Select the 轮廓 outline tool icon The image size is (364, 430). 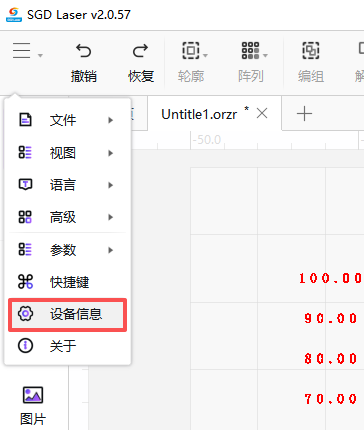191,50
